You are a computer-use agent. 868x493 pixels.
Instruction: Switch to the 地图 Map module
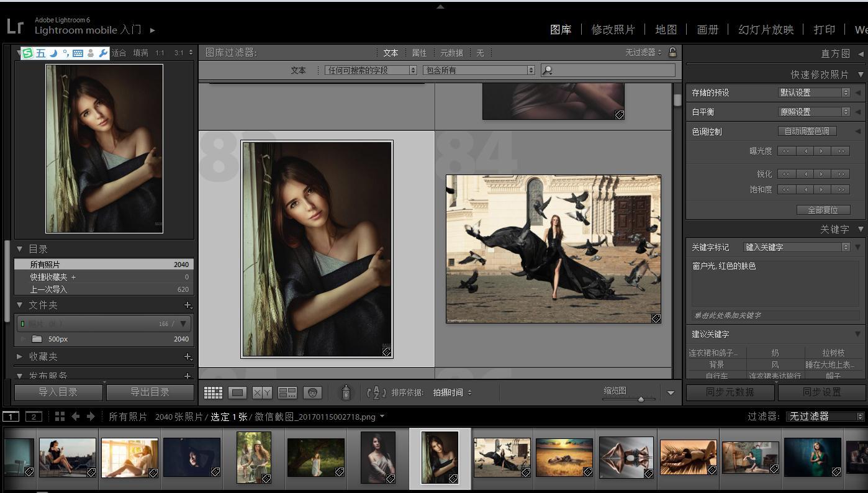click(666, 29)
